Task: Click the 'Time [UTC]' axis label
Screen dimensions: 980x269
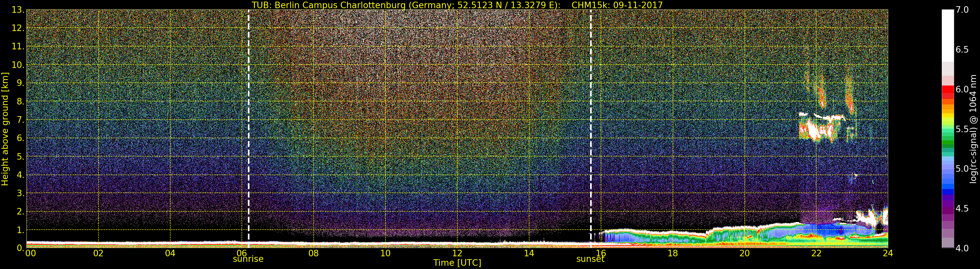Action: tap(457, 263)
